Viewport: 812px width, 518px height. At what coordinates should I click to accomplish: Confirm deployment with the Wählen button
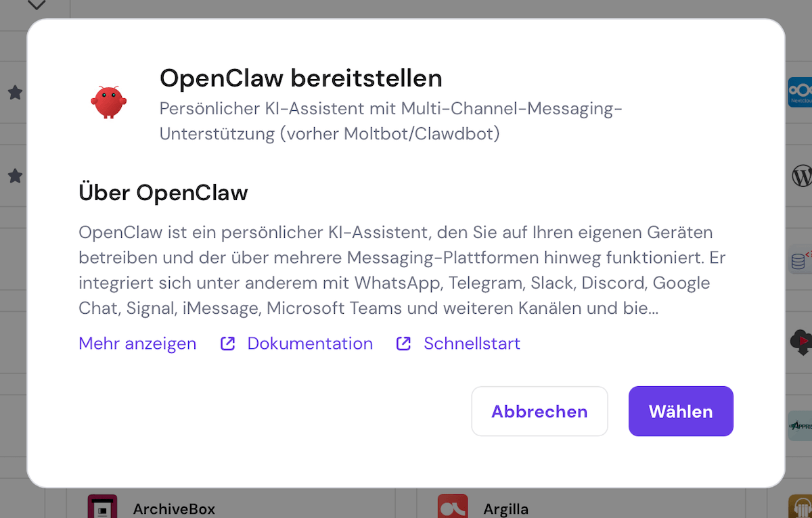pos(681,411)
